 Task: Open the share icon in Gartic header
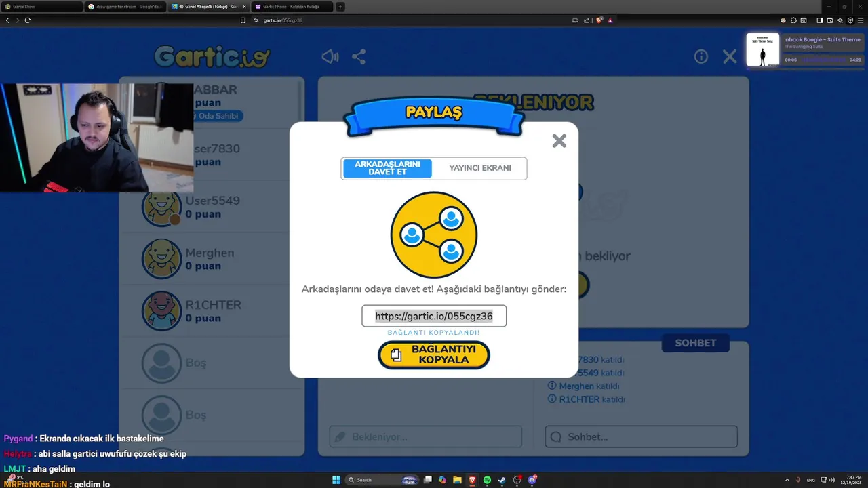tap(359, 56)
